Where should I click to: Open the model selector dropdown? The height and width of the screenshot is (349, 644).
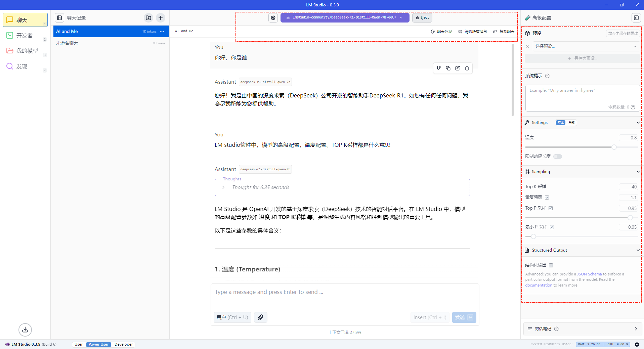point(345,18)
